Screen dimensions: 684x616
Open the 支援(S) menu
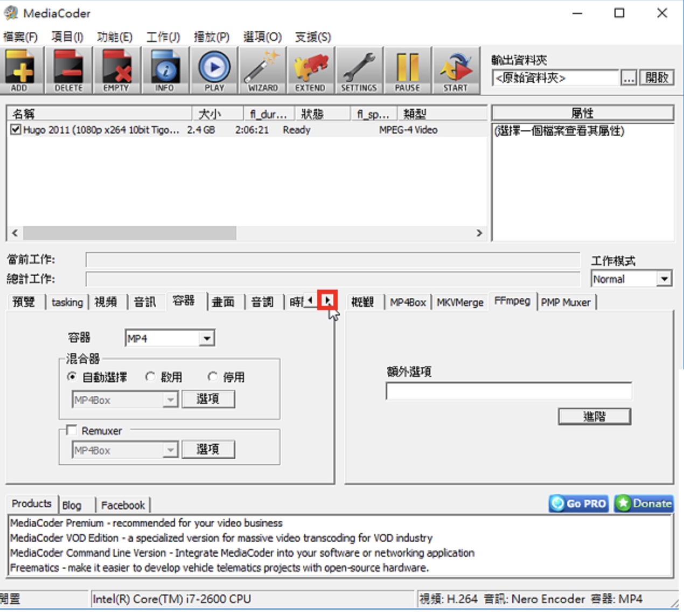point(313,37)
